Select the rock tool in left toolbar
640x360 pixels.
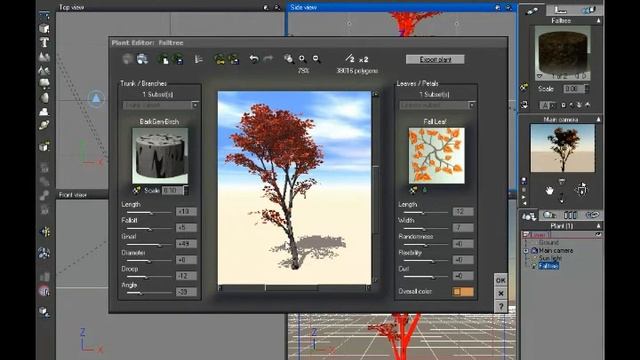pyautogui.click(x=44, y=98)
